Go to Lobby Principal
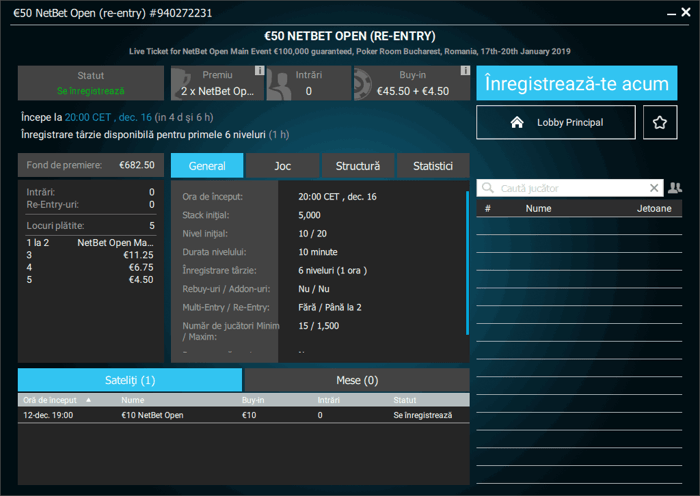The image size is (700, 496). point(556,122)
